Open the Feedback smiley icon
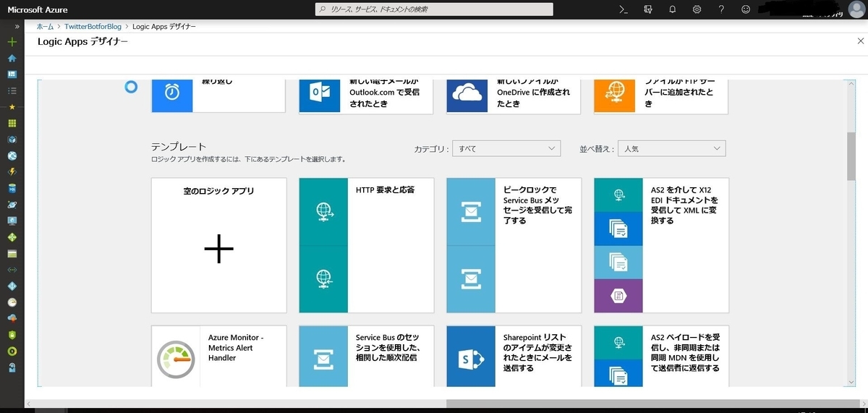Image resolution: width=868 pixels, height=413 pixels. click(x=746, y=9)
